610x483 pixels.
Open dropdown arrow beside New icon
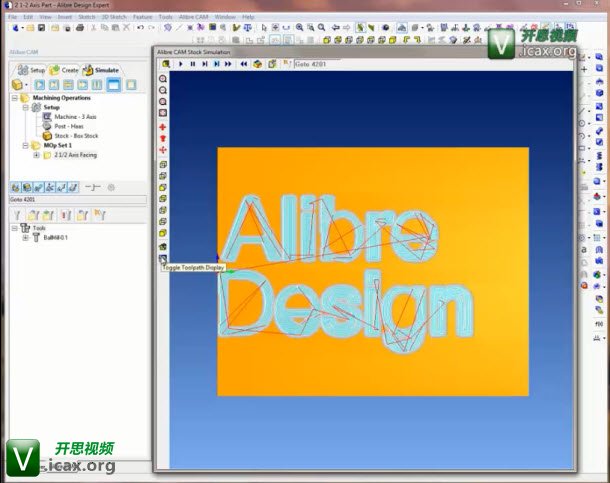[x=23, y=28]
